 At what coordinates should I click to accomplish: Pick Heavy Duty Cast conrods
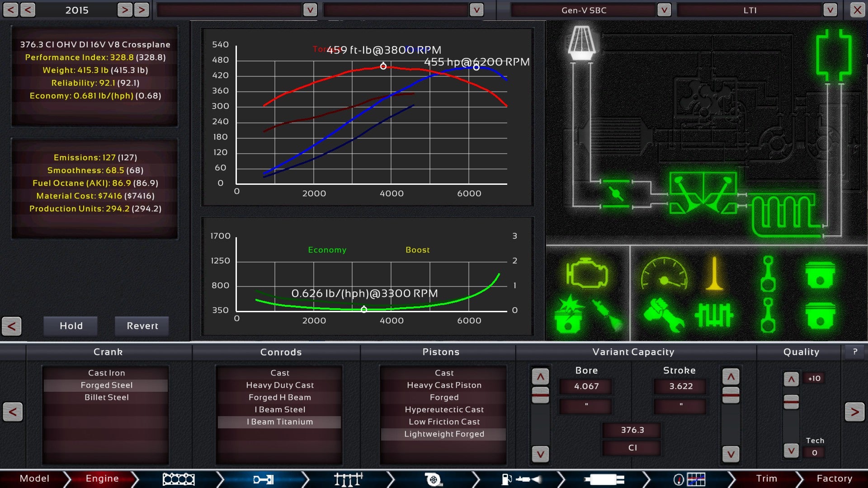280,385
